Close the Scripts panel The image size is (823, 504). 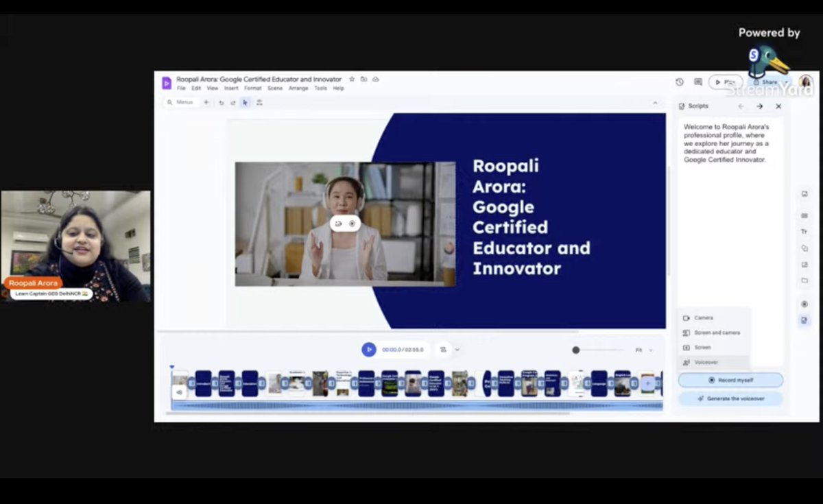pyautogui.click(x=778, y=106)
